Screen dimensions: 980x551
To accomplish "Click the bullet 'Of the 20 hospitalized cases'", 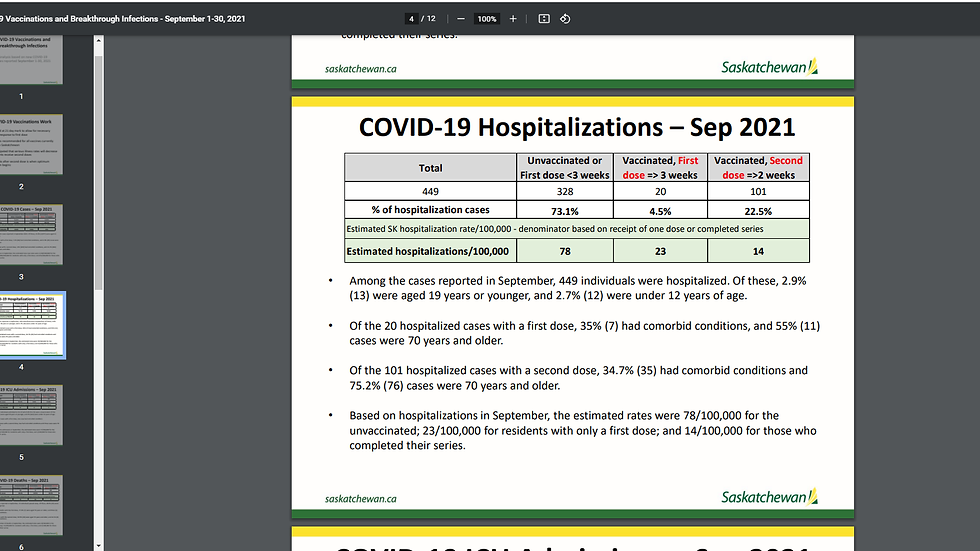I will coord(584,333).
